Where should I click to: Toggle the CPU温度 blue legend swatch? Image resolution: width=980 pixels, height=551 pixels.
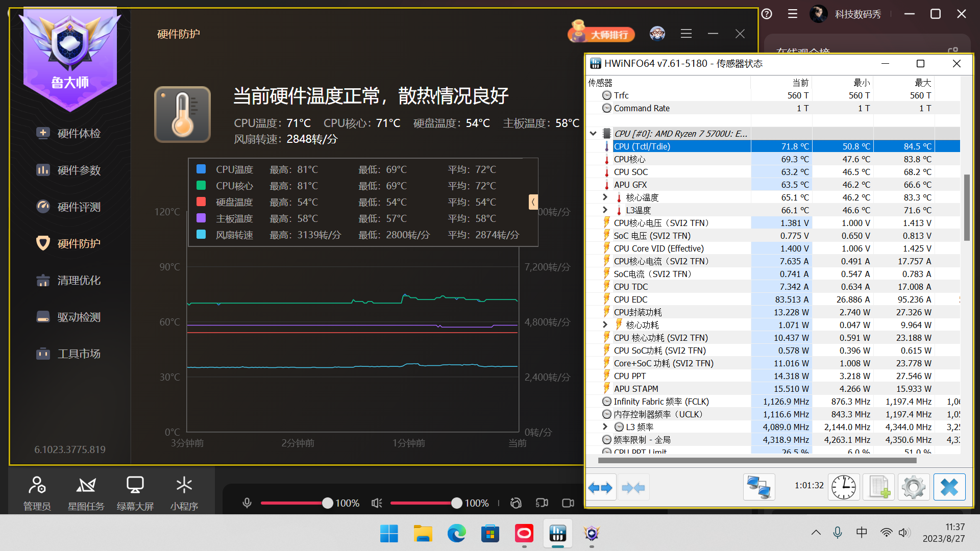pos(201,169)
